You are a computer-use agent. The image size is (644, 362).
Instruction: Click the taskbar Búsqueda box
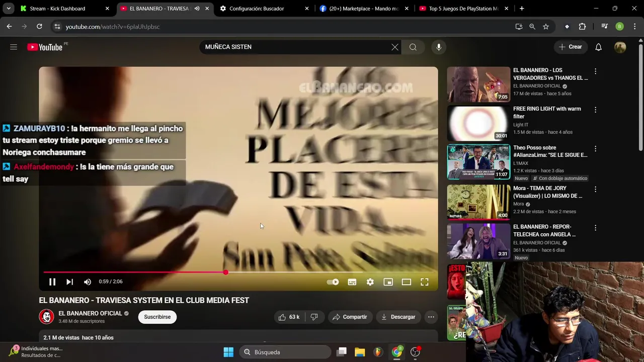click(x=285, y=352)
